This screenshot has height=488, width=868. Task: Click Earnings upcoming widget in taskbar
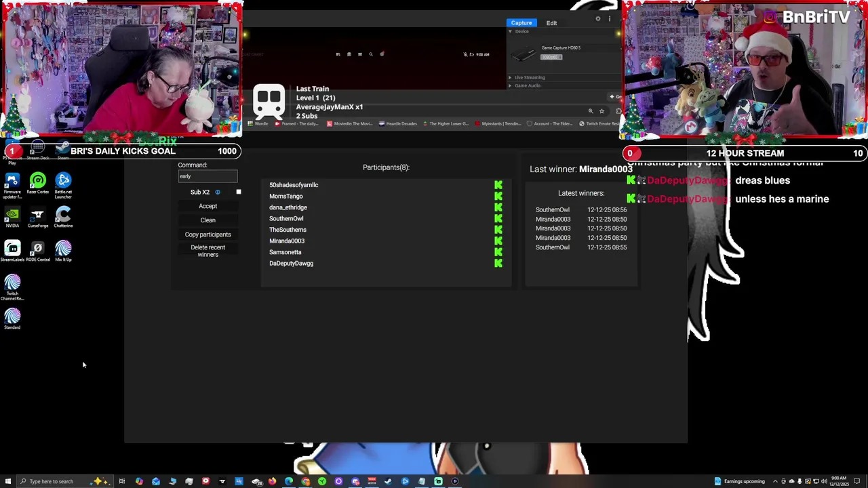[739, 481]
